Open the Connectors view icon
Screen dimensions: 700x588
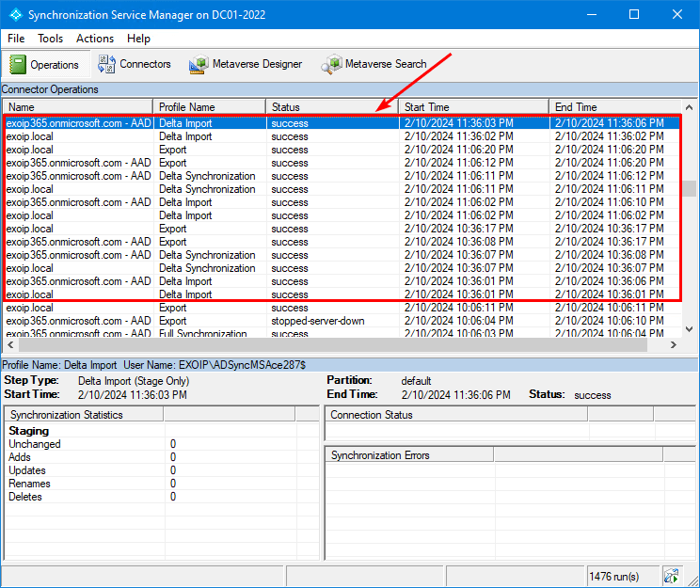(x=106, y=64)
